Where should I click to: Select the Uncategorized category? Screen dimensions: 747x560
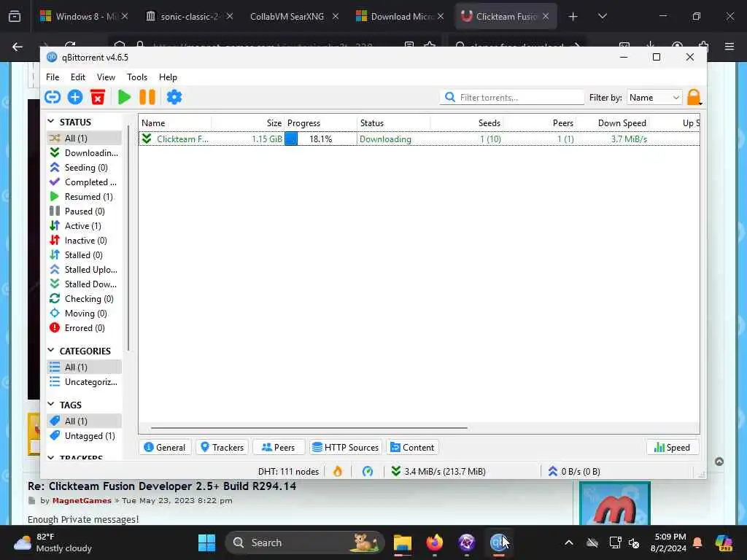84,382
